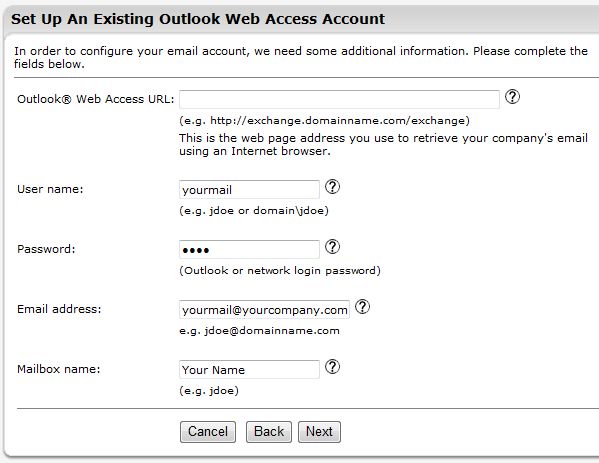Click the 'Outlook® Web Access URL:' label
Viewport: 599px width, 463px height.
[x=96, y=99]
